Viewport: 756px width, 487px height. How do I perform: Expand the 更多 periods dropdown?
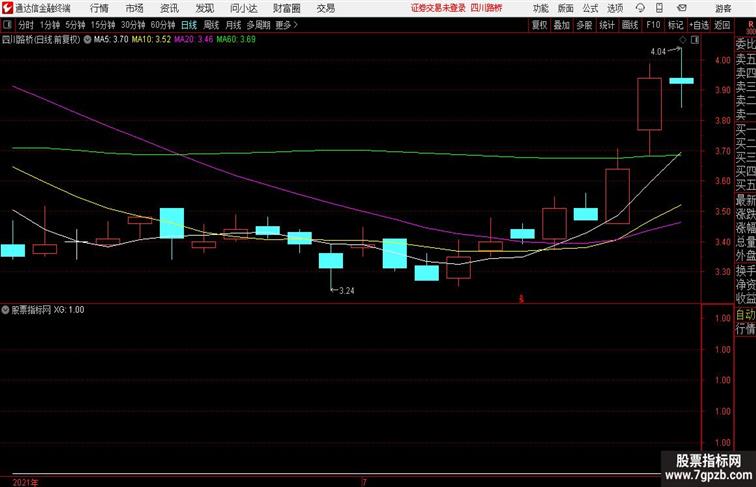(x=286, y=25)
